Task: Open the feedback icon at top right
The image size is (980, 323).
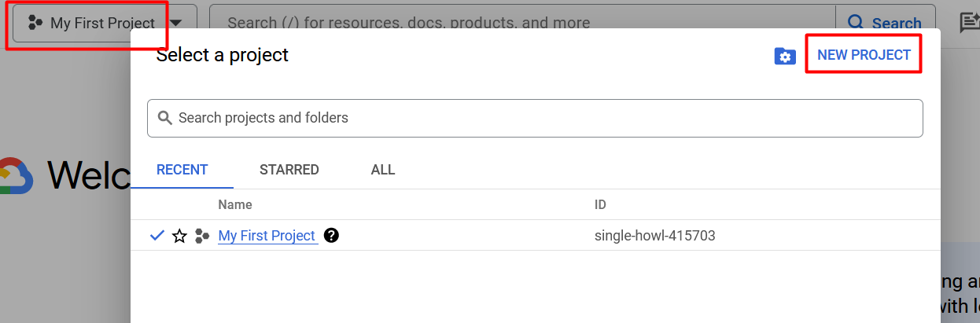Action: point(969,23)
